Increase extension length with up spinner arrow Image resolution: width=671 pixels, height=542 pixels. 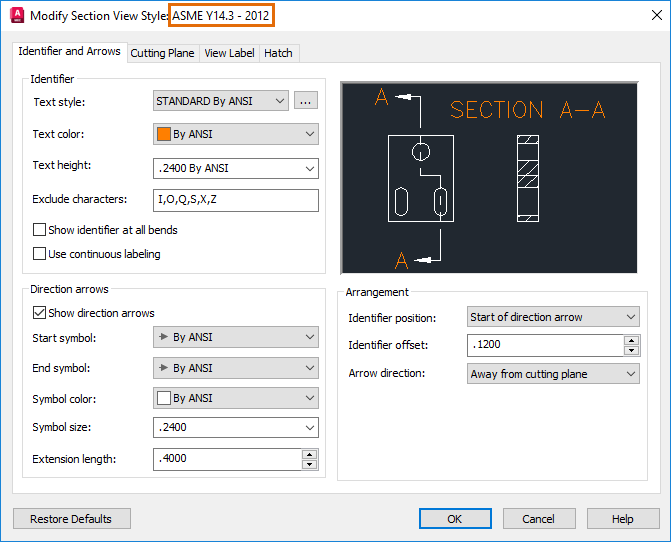(310, 454)
